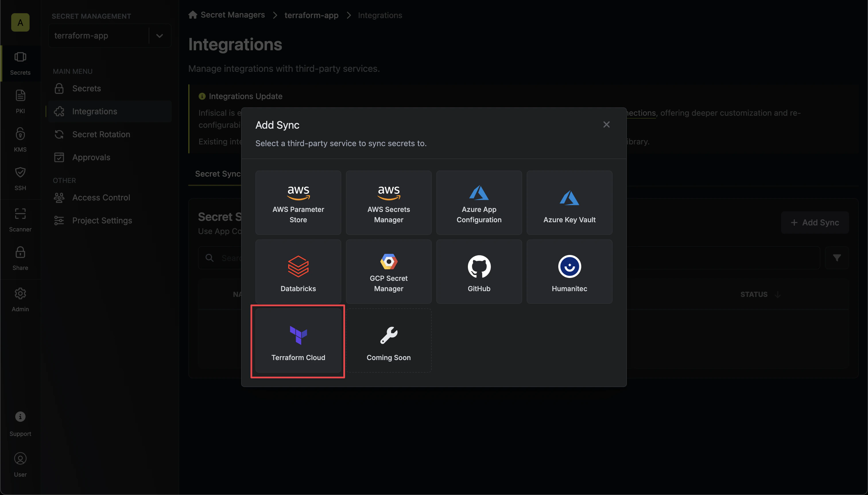This screenshot has width=868, height=495.
Task: Pick GCP Secret Manager card
Action: coord(388,272)
